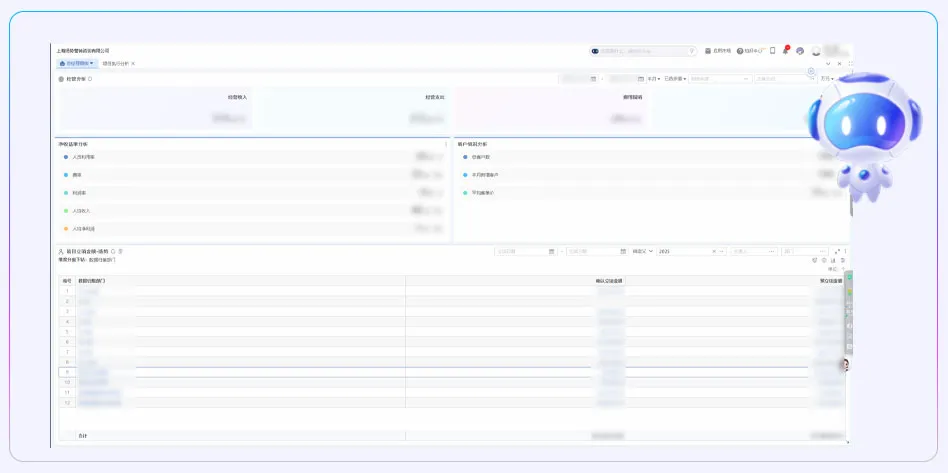Click expand icon on project amount table
Image resolution: width=948 pixels, height=473 pixels.
[837, 251]
